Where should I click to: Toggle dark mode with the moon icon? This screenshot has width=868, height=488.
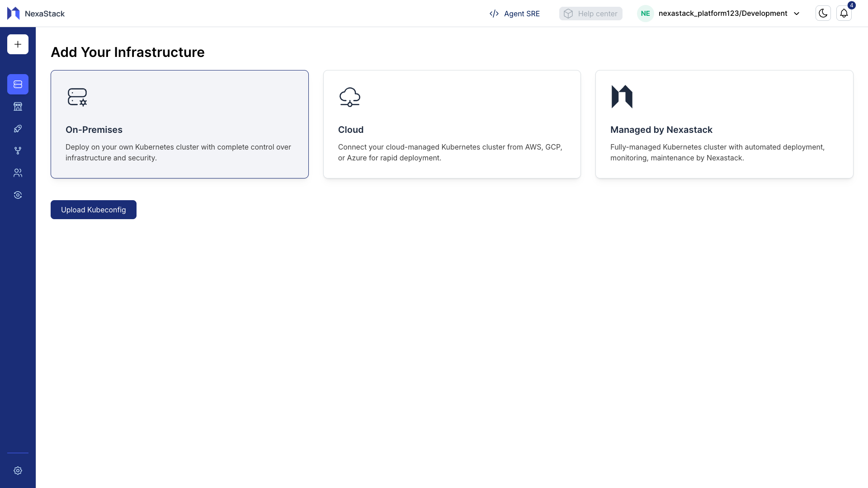tap(823, 13)
